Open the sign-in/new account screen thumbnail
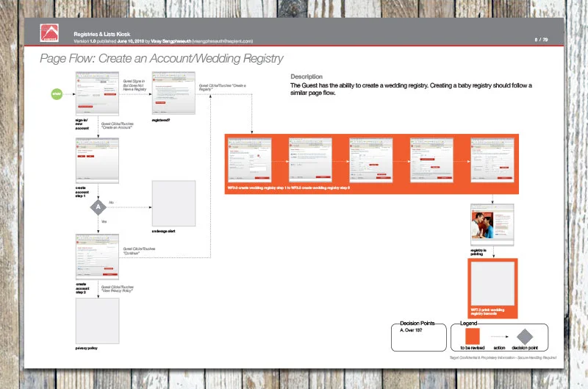 [97, 93]
